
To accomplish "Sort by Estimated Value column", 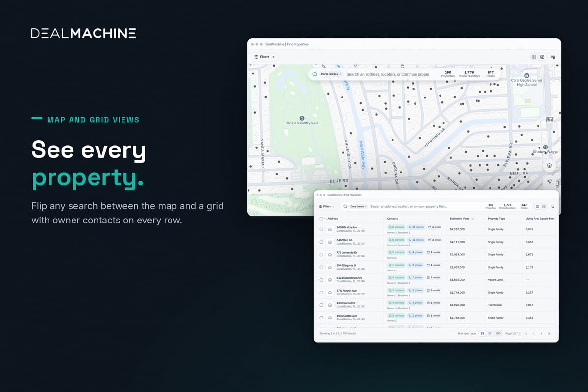I will [462, 219].
